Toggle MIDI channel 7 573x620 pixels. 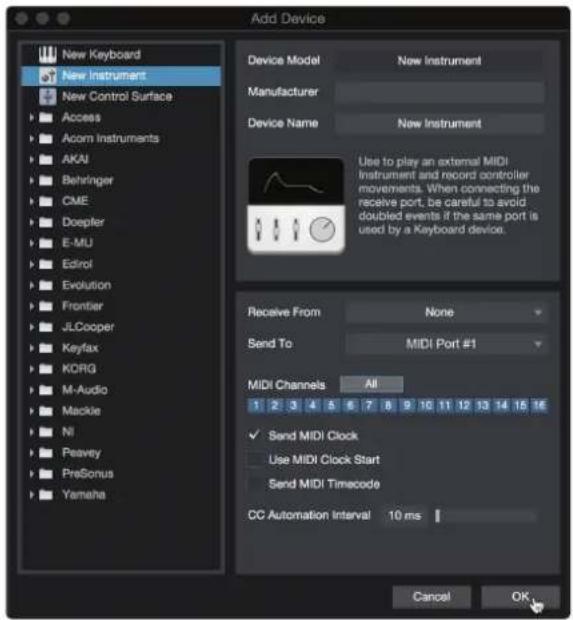tap(369, 405)
